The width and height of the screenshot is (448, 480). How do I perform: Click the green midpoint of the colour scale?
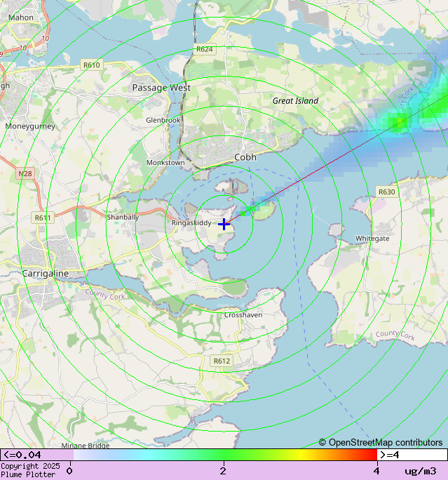[x=224, y=455]
